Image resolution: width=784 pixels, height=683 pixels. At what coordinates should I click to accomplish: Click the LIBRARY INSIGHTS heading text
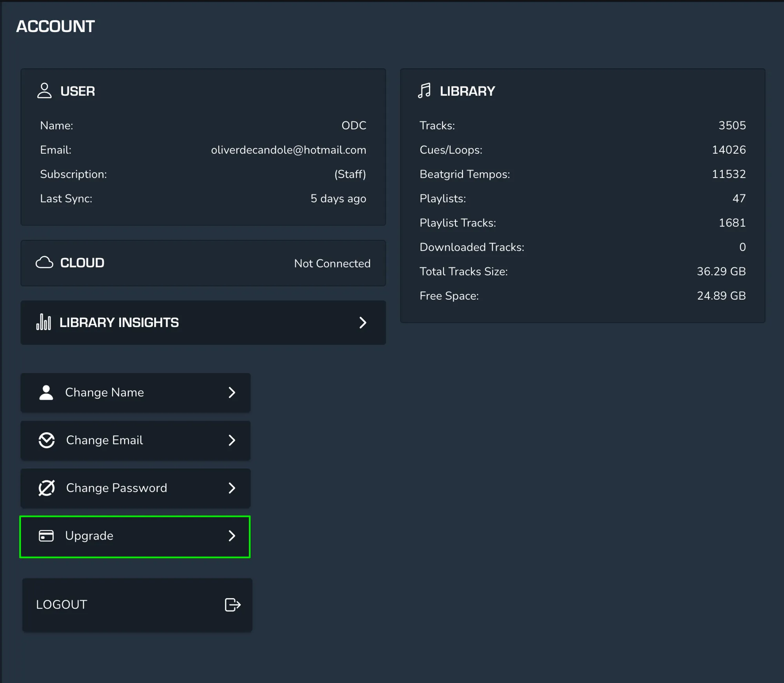(119, 322)
